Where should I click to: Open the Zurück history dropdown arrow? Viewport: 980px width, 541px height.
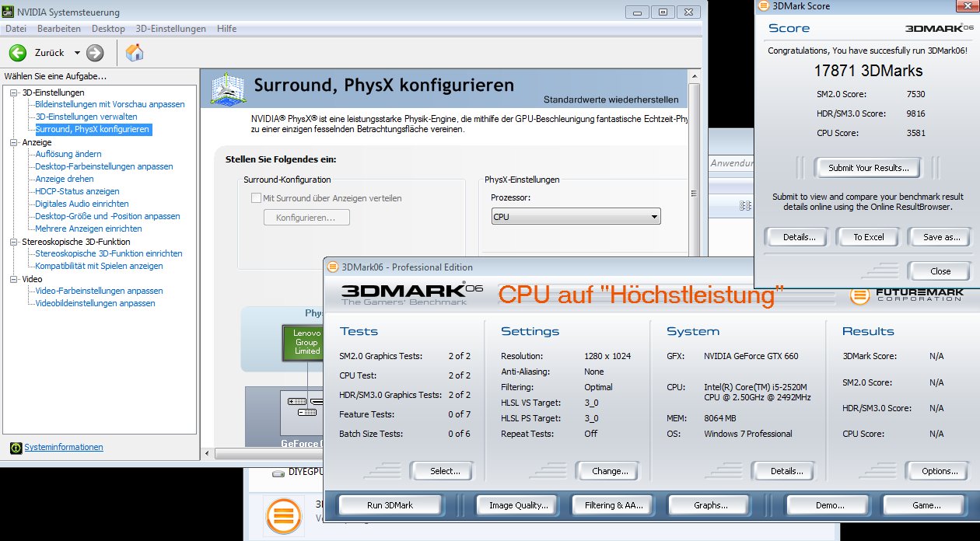tap(77, 53)
